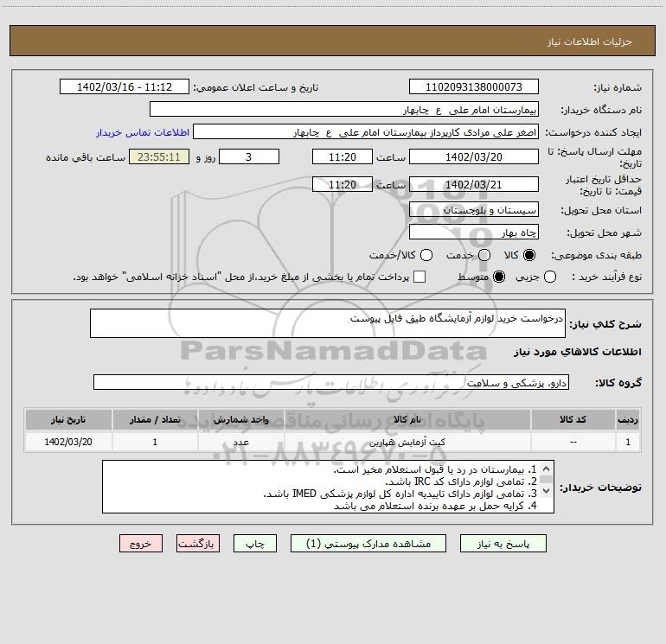The width and height of the screenshot is (666, 644).
Task: Click the response deadline date 1402/03/20 field
Action: (x=474, y=156)
